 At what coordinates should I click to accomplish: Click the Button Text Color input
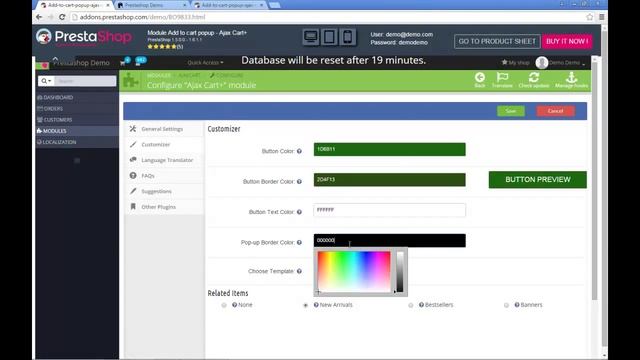pos(389,210)
